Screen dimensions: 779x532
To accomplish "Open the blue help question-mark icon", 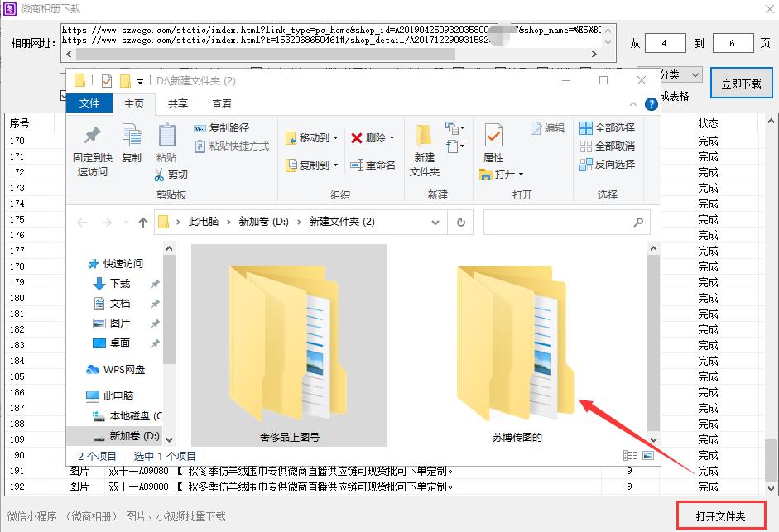I will pos(652,104).
